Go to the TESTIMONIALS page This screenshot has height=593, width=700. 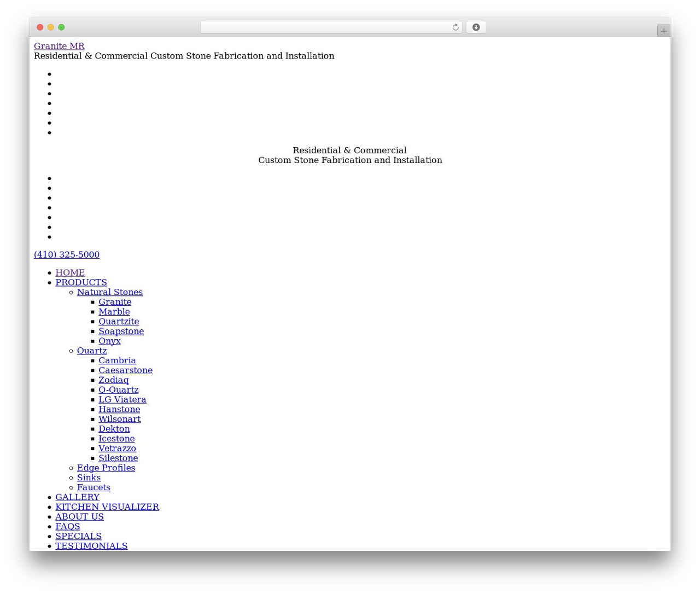coord(91,546)
